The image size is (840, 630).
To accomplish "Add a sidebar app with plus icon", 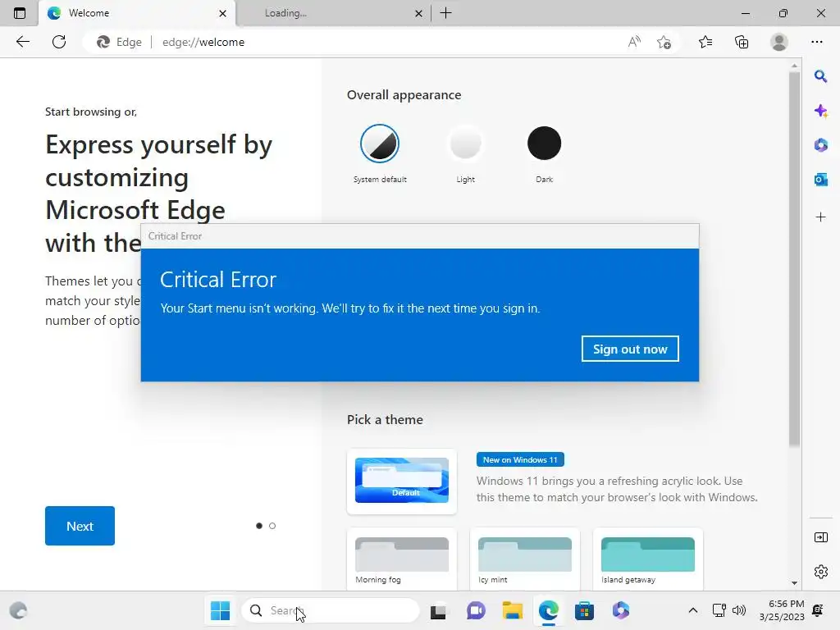I will point(820,217).
